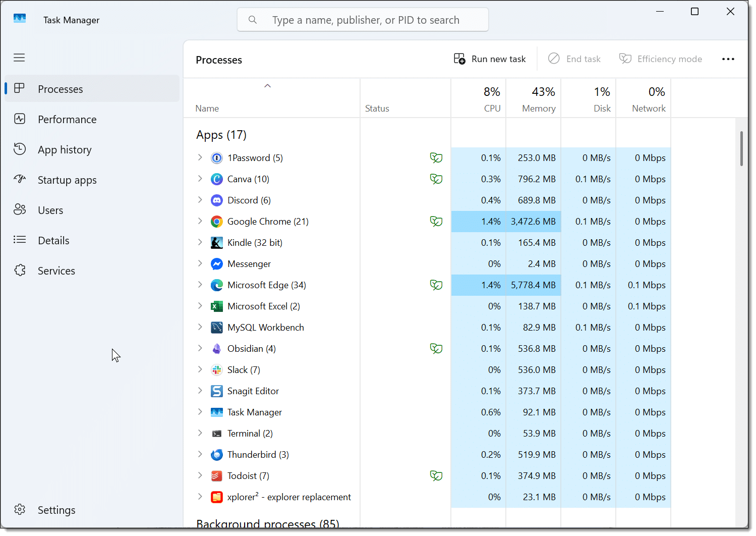Click the three-dots more options icon
This screenshot has width=756, height=536.
(x=728, y=59)
